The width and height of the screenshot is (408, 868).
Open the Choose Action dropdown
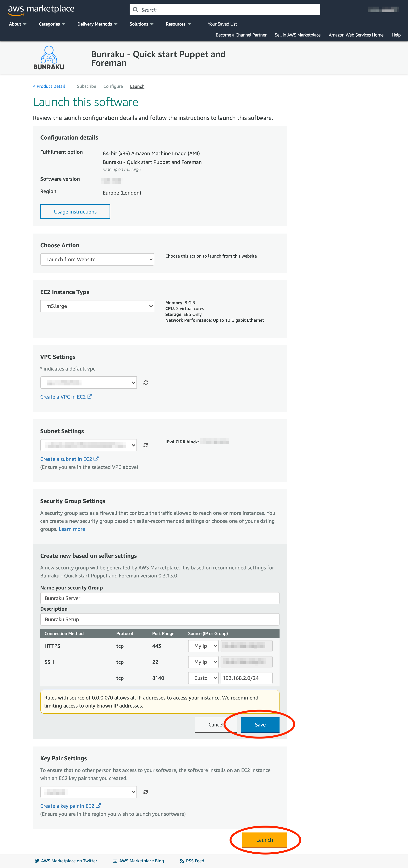pos(97,259)
